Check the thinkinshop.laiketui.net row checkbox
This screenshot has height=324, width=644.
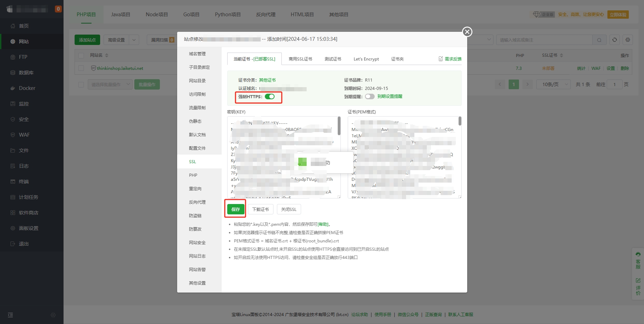tap(81, 68)
